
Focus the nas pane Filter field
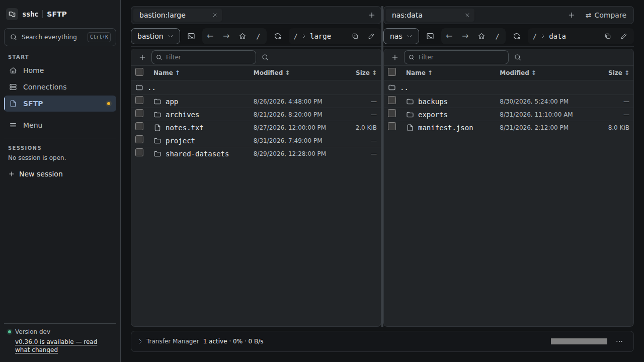[456, 57]
